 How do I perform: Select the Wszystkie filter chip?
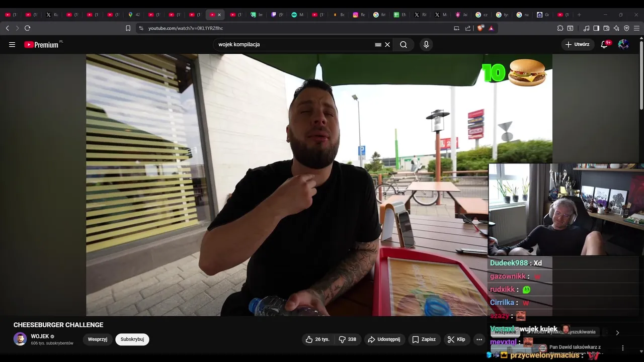pyautogui.click(x=505, y=332)
